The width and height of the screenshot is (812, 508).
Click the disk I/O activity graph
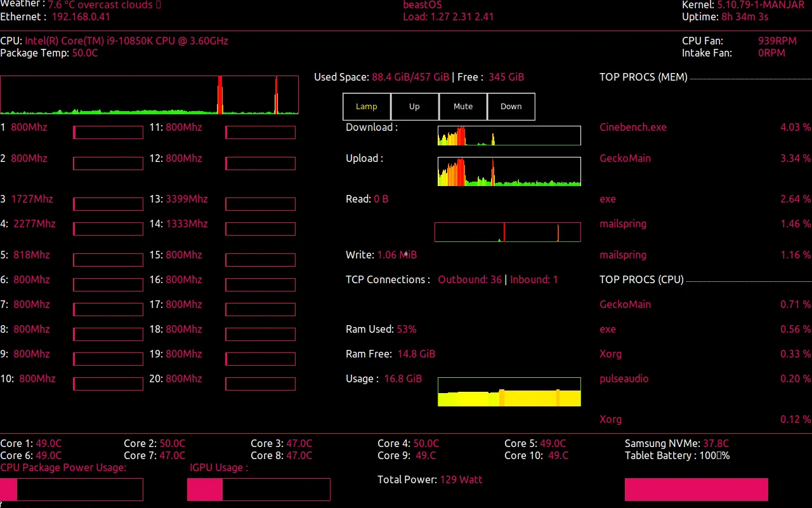tap(507, 232)
